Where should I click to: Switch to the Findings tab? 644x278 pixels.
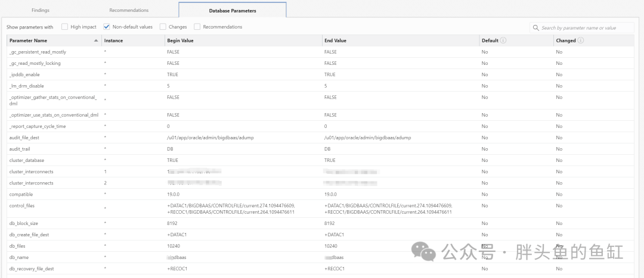[x=41, y=10]
